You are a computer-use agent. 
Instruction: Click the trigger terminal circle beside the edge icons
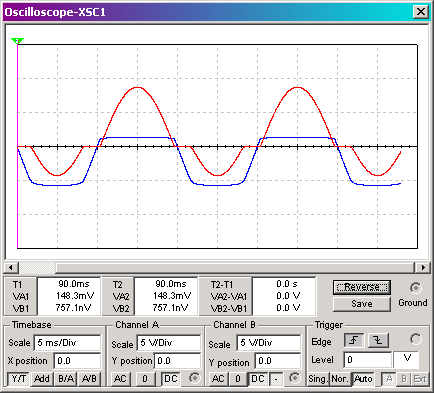click(416, 339)
